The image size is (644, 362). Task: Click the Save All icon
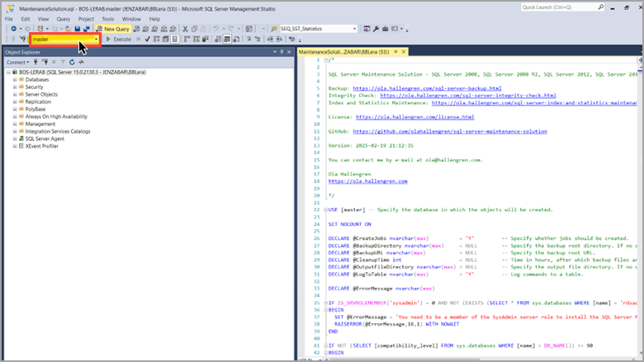tap(87, 29)
